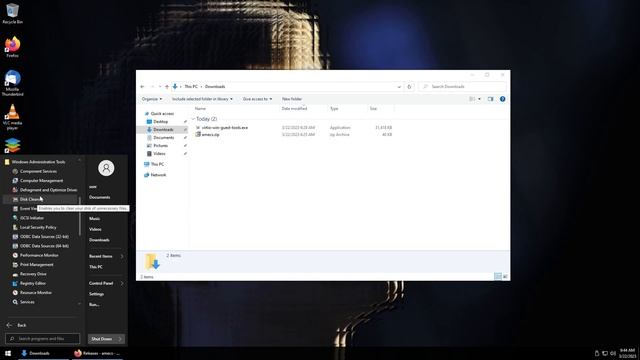
Task: Open Component Services from Administrative Tools
Action: pyautogui.click(x=38, y=171)
